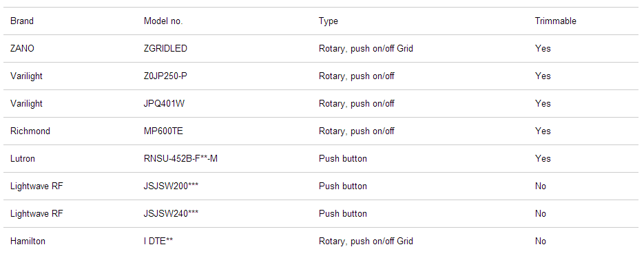Click the Brand column header
This screenshot has width=644, height=258.
[22, 21]
